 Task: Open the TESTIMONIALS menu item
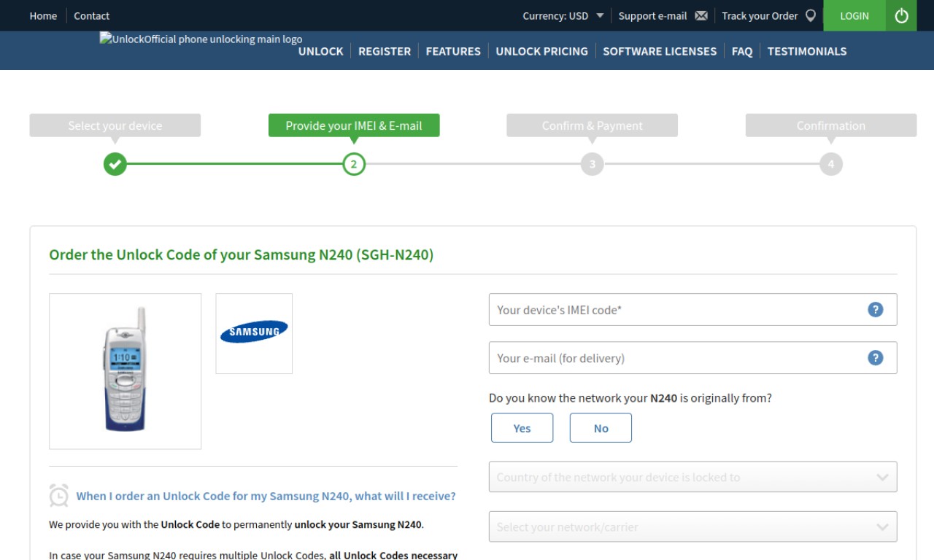click(807, 51)
